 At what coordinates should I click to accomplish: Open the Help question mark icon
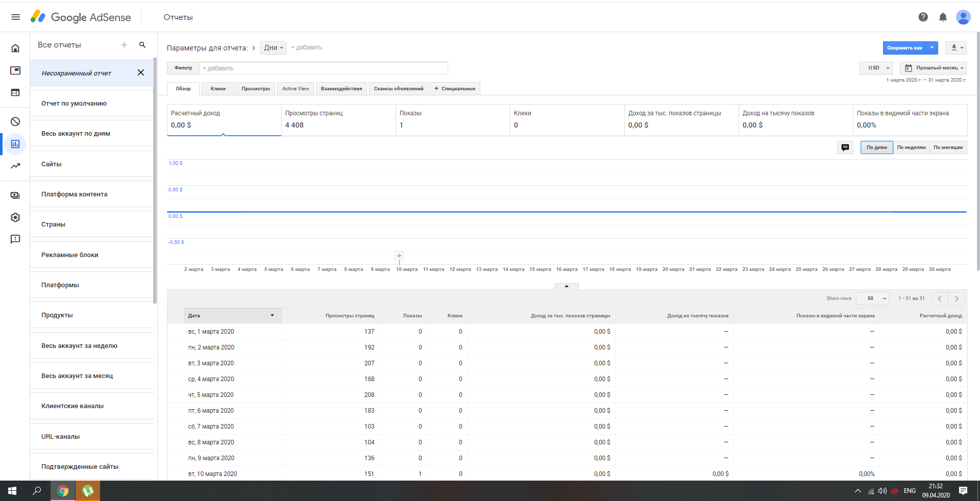click(923, 17)
